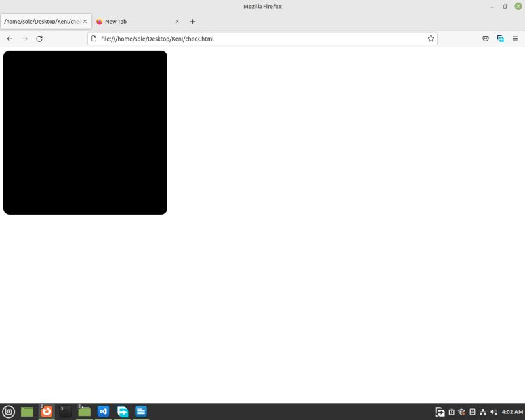The height and width of the screenshot is (420, 525).
Task: Open a new tab with the plus button
Action: pyautogui.click(x=192, y=22)
